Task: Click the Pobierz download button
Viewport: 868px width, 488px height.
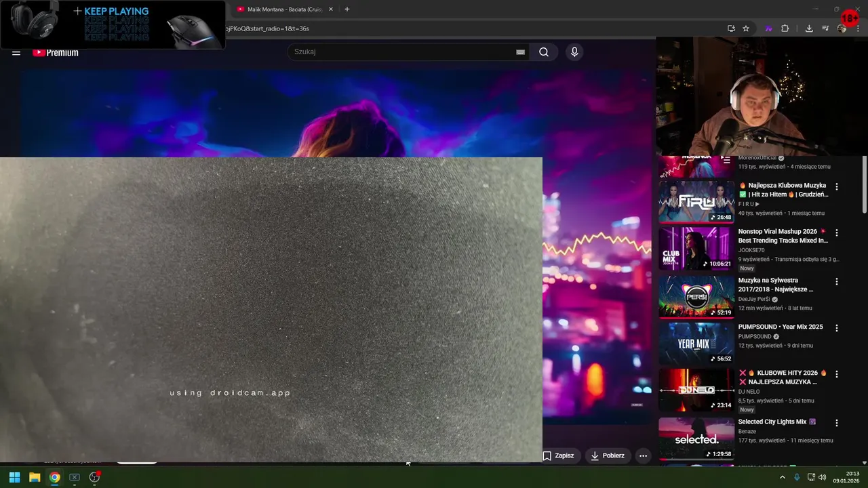Action: coord(608,455)
